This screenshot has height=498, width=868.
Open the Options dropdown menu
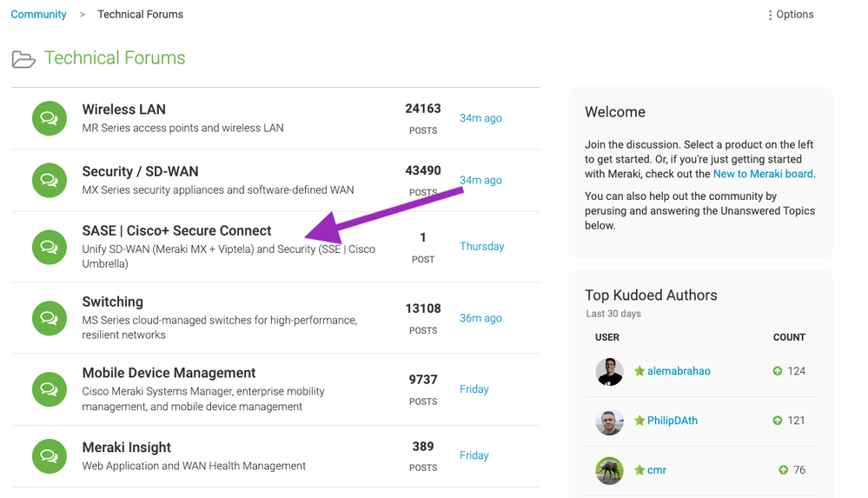791,15
